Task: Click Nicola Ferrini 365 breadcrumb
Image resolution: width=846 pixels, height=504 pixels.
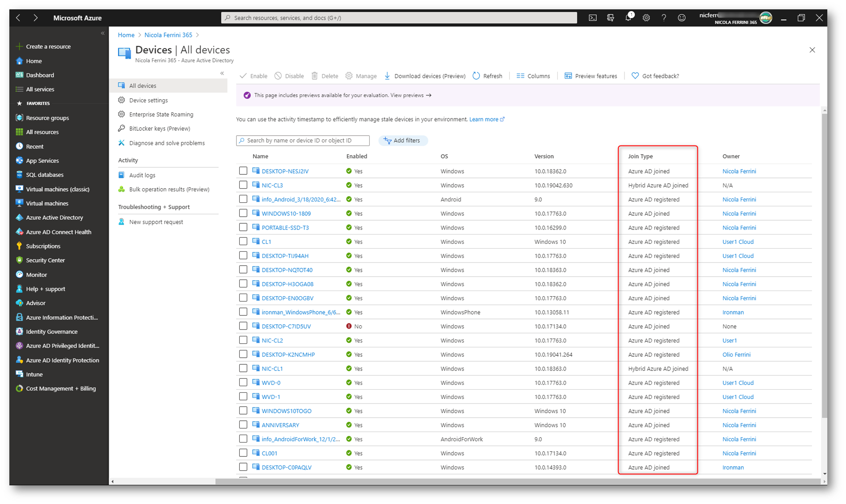Action: point(168,35)
